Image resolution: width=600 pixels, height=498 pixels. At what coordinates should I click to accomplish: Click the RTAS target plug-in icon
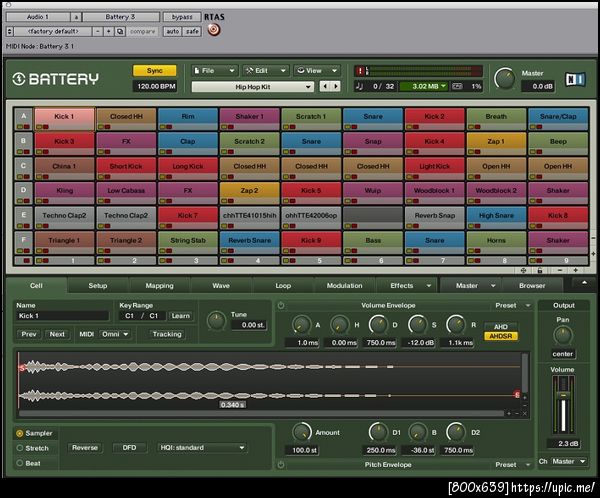pos(214,30)
